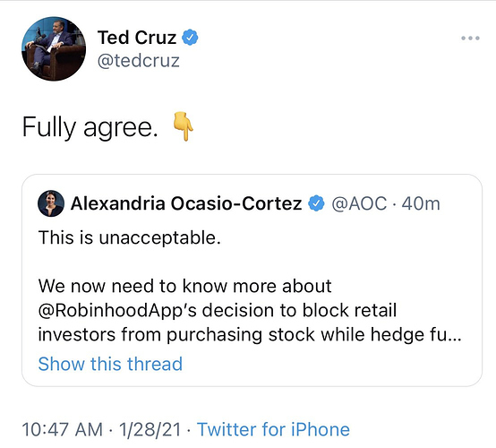This screenshot has height=448, width=496.
Task: Open the @RobinhoodApp's mention
Action: (117, 311)
